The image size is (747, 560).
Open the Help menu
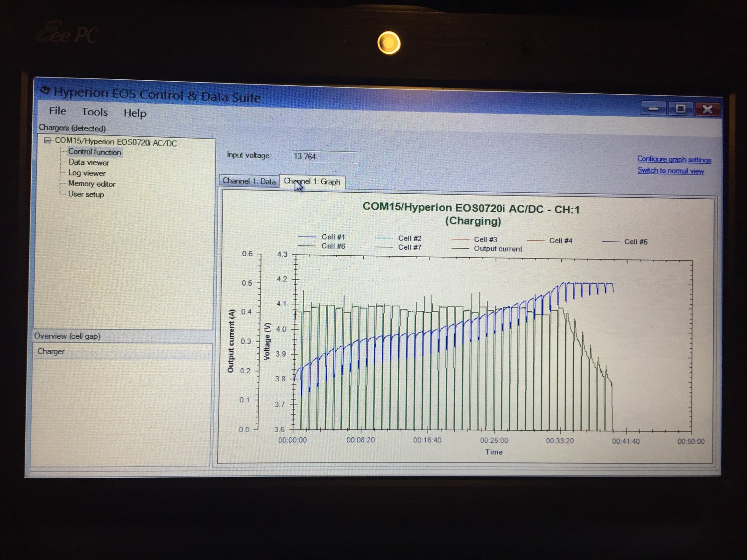pyautogui.click(x=134, y=113)
